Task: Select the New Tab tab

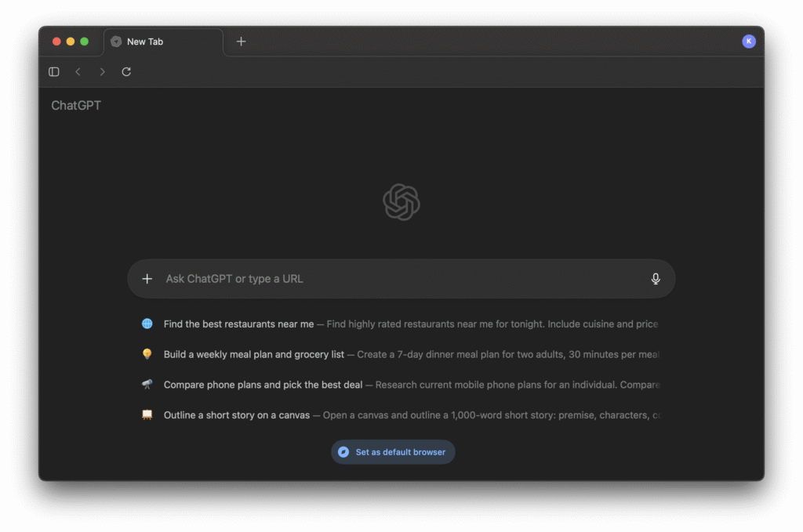Action: point(162,42)
